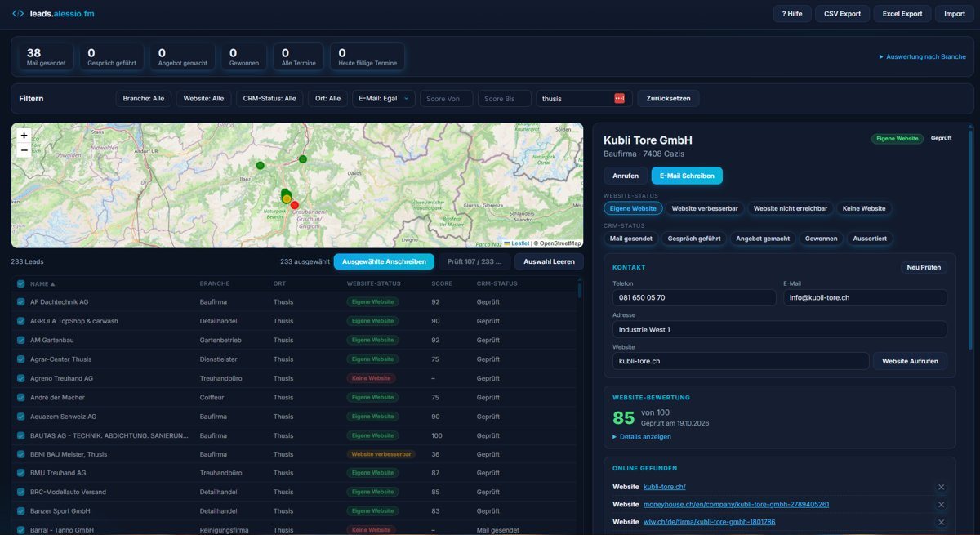This screenshot has width=980, height=535.
Task: Click the Adresse field
Action: [x=780, y=329]
